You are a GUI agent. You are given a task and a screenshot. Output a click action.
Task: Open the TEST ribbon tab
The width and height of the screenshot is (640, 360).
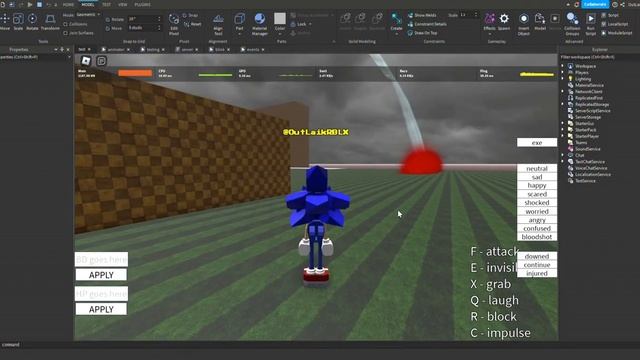point(107,4)
